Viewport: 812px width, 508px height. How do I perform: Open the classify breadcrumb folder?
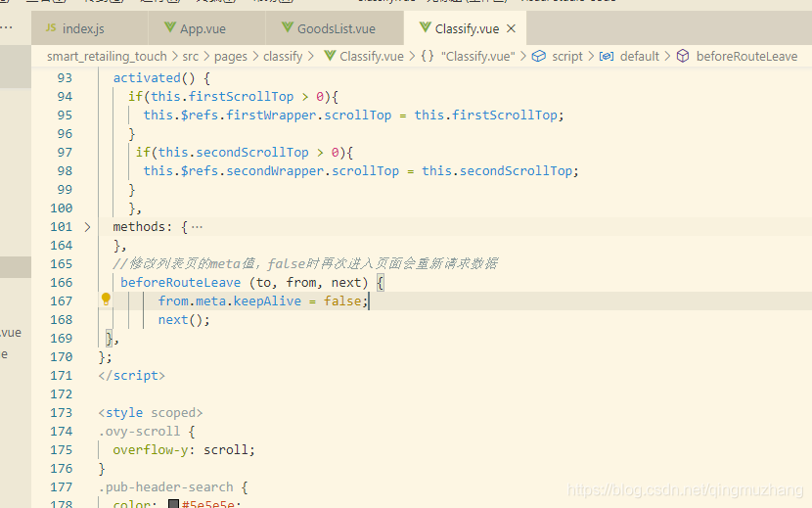(283, 56)
